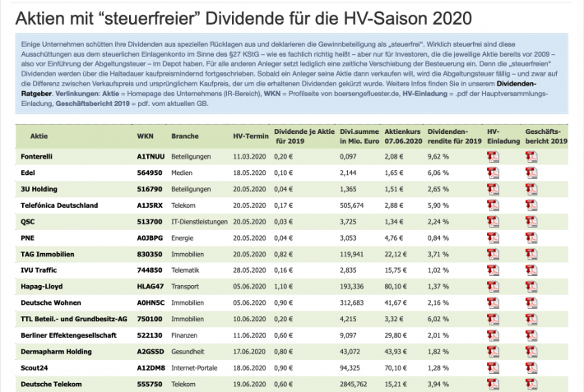Open QSC Geschäftsbericht 2019 PDF icon
The width and height of the screenshot is (584, 392).
tap(531, 222)
